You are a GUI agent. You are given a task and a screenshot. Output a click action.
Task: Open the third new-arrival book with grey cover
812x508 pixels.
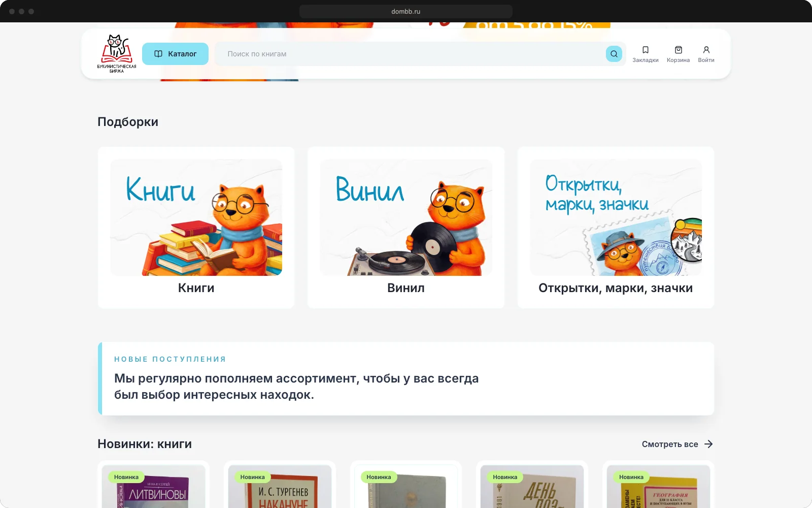406,487
